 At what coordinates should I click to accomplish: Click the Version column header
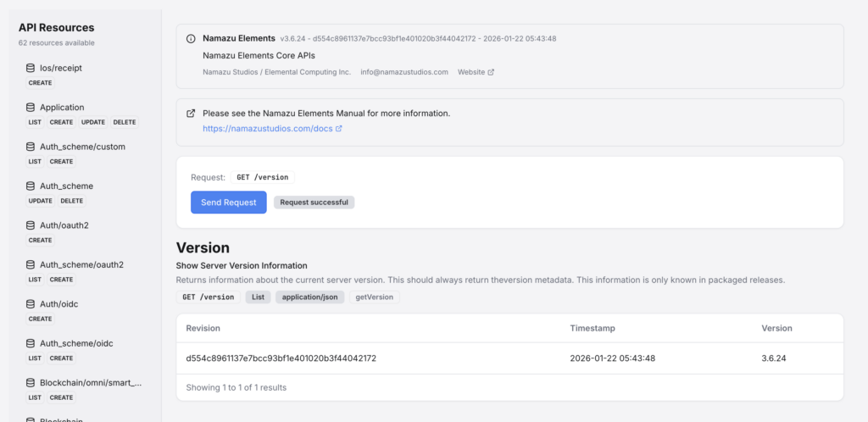(776, 328)
